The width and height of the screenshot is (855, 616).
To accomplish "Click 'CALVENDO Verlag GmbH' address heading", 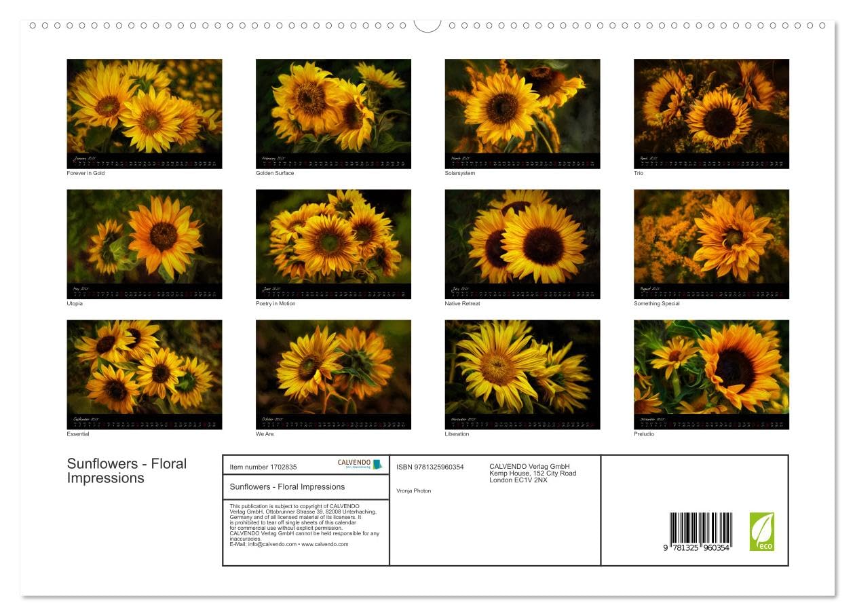I will tap(529, 467).
